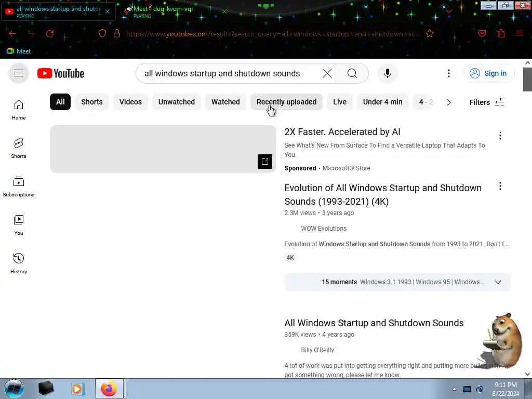Open the Windows Start menu
Screen dimensions: 532x399
point(14,389)
